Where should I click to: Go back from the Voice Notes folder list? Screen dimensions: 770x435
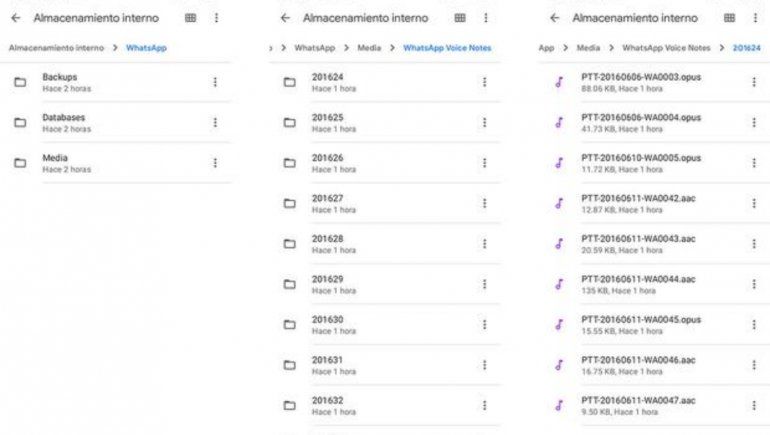point(285,18)
